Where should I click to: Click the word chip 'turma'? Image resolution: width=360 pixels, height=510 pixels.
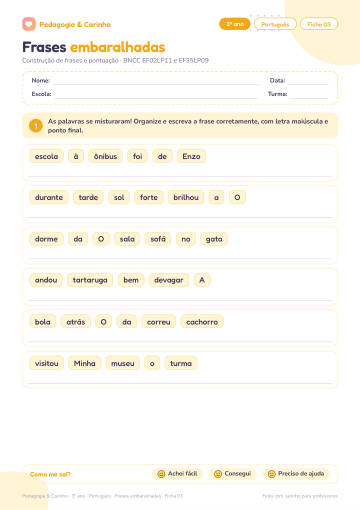[x=181, y=363]
